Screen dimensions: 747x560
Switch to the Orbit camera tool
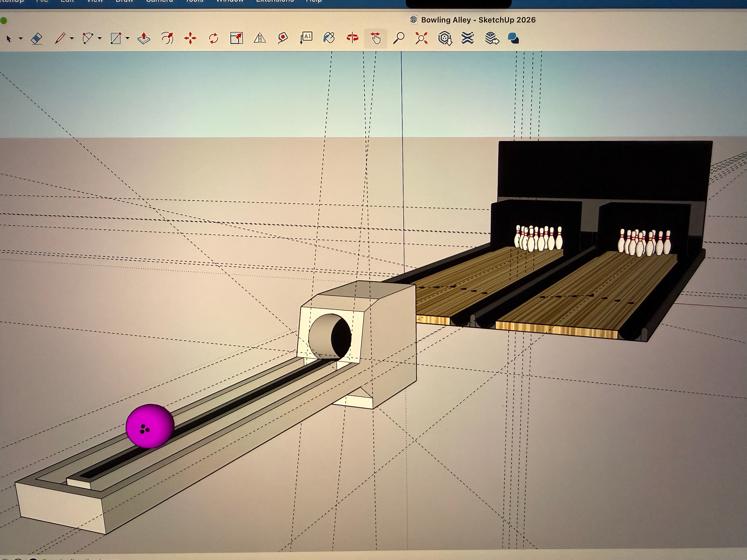click(352, 38)
